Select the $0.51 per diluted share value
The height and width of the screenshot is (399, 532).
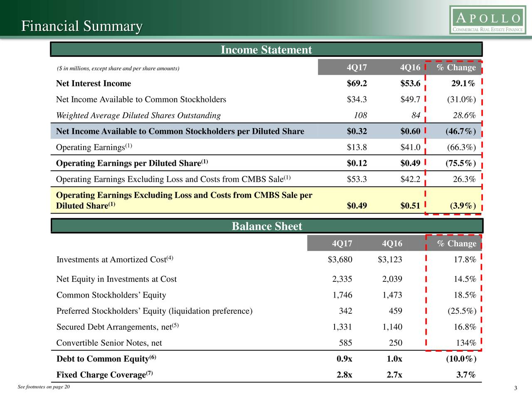pos(410,206)
